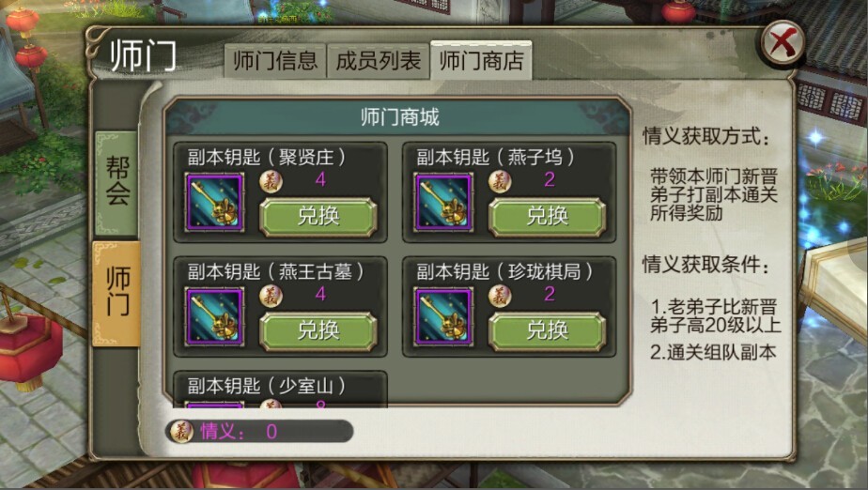Screen dimensions: 868x490
Task: Select the 师门商店 tab
Action: [481, 60]
